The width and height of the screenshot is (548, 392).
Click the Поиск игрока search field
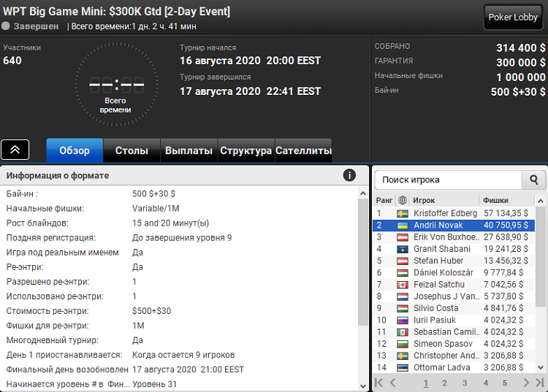coord(449,180)
